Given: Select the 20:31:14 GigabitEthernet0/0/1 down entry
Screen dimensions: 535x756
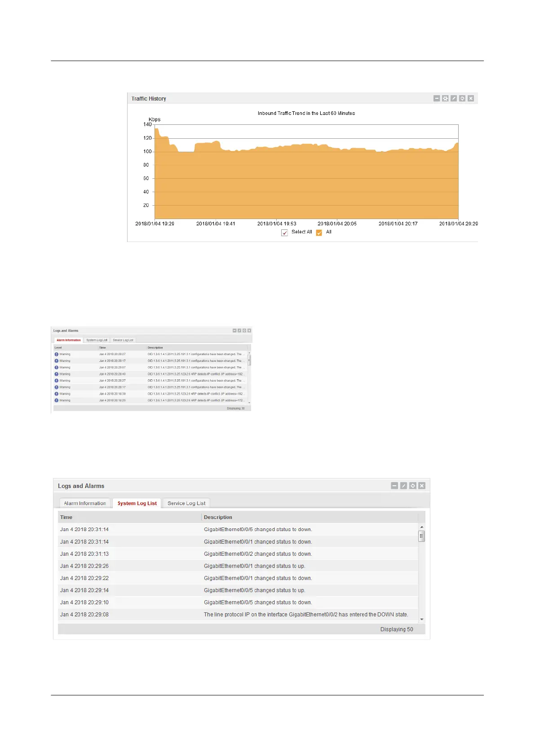Looking at the screenshot, I should click(238, 541).
